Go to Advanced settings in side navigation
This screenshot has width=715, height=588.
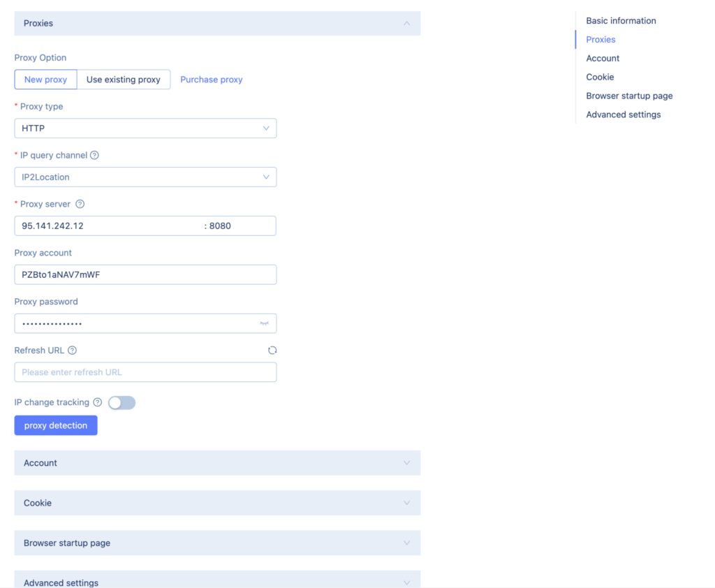pyautogui.click(x=623, y=115)
